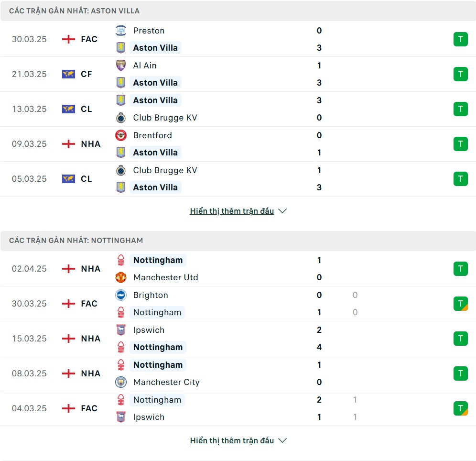Open the 02.04.25 Nottingham vs Manchester Utd match row

click(238, 269)
